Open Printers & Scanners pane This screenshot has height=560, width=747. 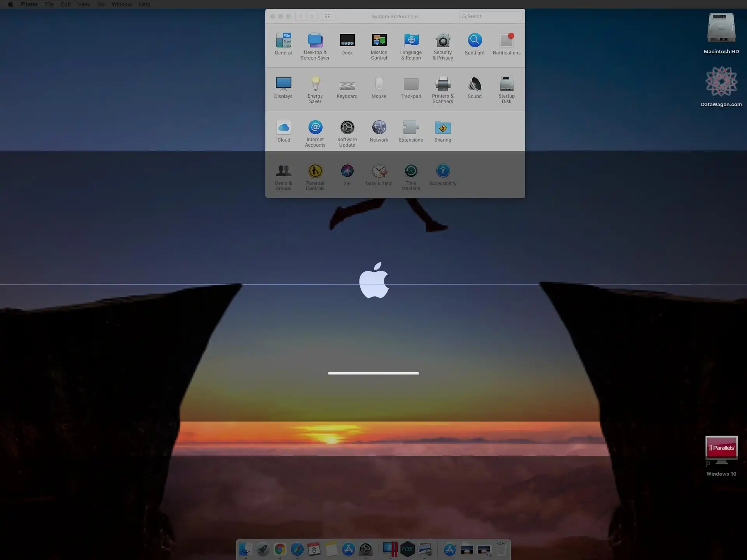point(443,84)
